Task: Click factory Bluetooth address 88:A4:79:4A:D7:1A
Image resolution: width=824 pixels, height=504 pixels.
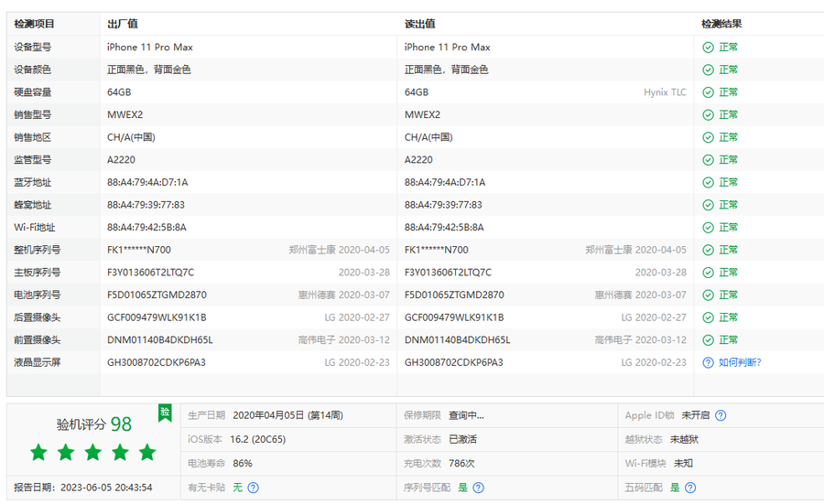Action: click(147, 183)
